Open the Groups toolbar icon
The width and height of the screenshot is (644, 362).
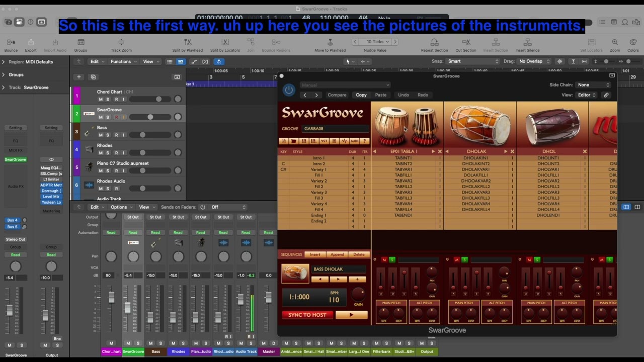[x=80, y=42]
